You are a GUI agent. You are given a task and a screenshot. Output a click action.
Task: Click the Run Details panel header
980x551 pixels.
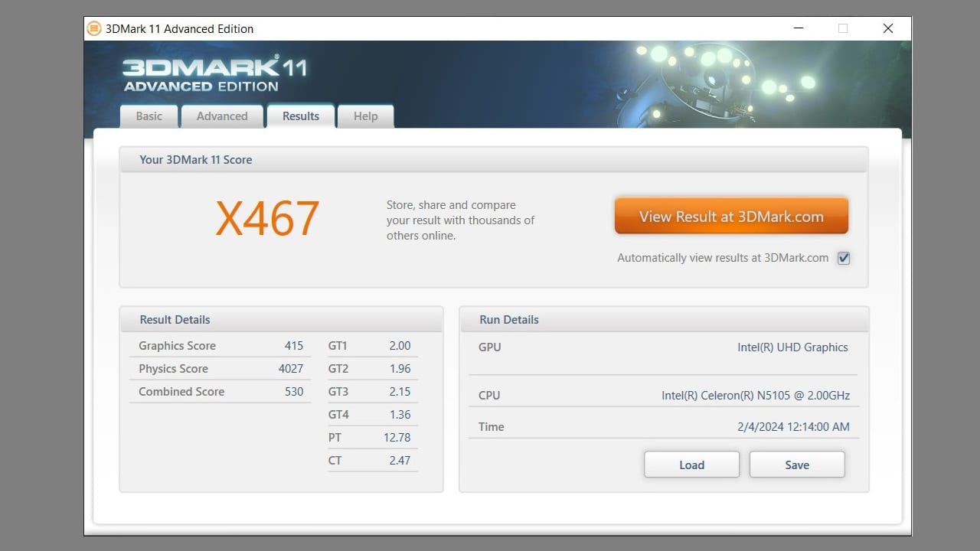(509, 319)
